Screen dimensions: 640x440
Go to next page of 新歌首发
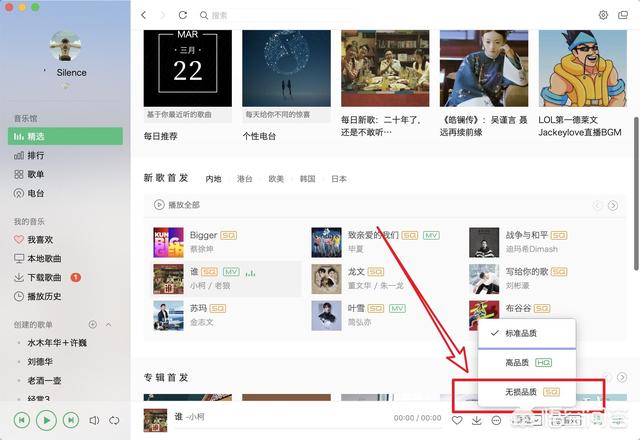click(612, 205)
